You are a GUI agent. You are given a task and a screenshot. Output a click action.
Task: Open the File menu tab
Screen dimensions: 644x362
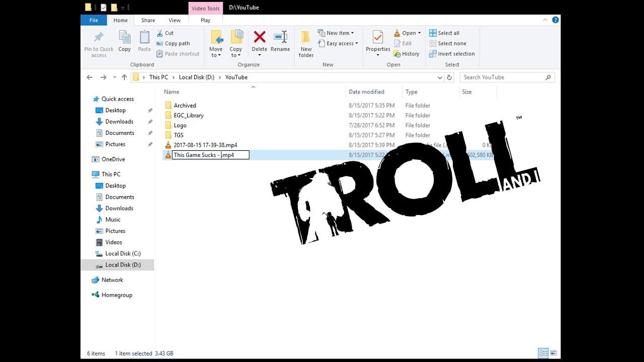tap(94, 21)
